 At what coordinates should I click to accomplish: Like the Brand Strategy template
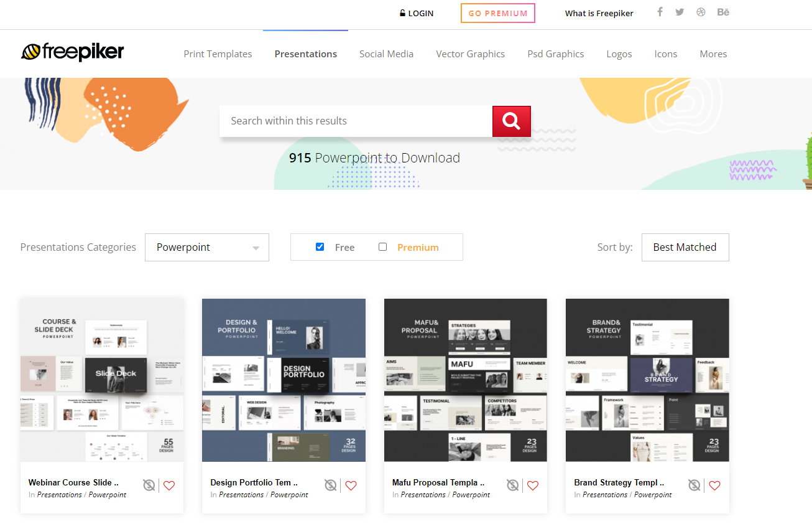click(714, 485)
